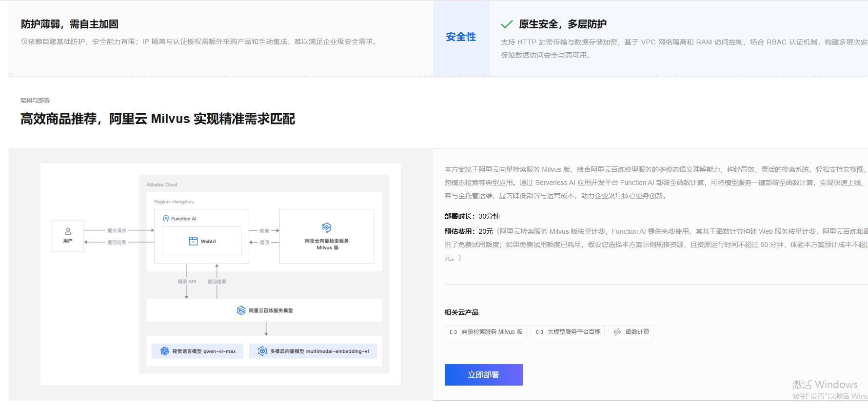Click the Alibaba Cloud label in diagram
Screen dimensions: 868x410
[x=162, y=184]
